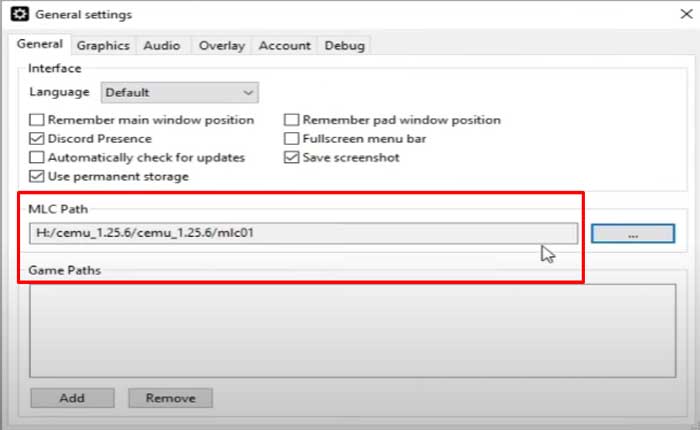This screenshot has width=700, height=430.
Task: Enable Remember main window position
Action: 37,120
